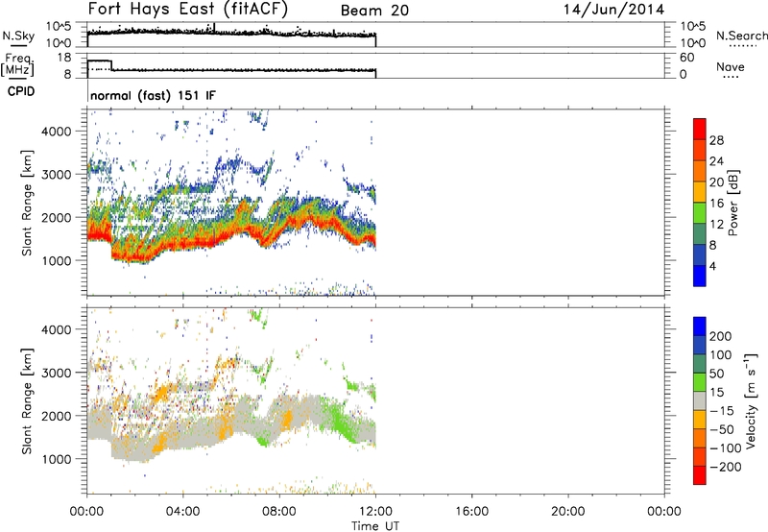Select the '24' tick on the Power colorbar
Viewport: 768px width, 532px height.
pos(716,161)
